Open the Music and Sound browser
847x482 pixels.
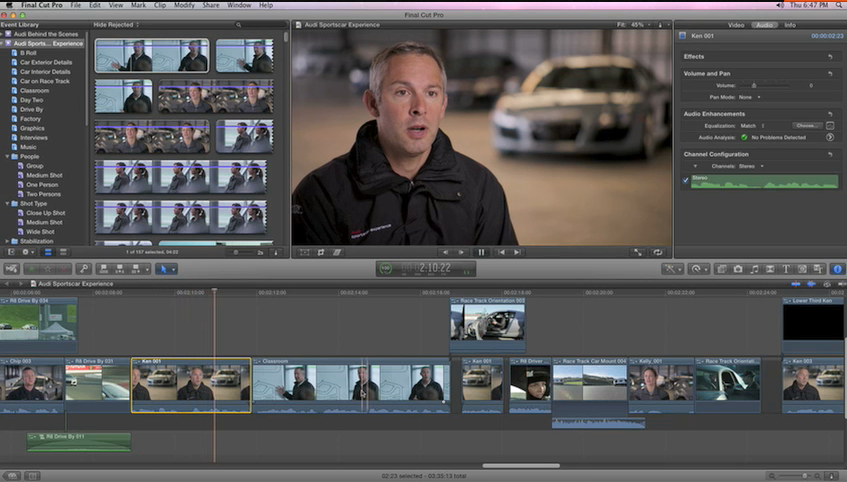[754, 269]
